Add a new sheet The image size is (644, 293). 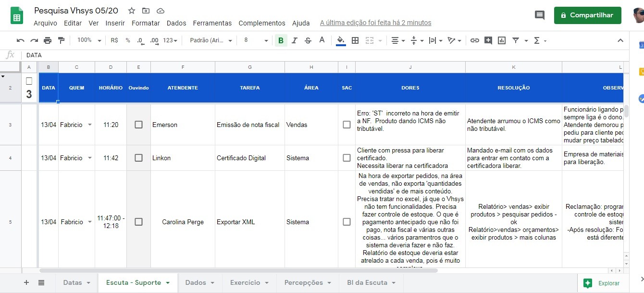tap(26, 283)
